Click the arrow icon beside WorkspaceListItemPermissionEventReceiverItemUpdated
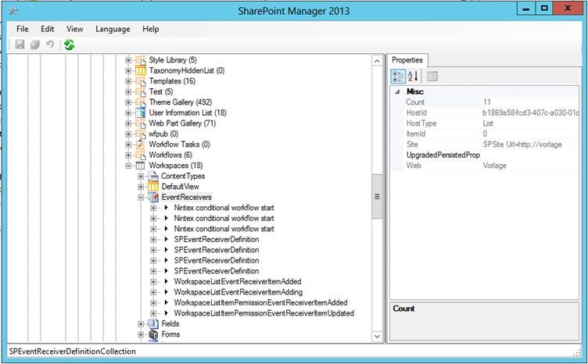Image resolution: width=588 pixels, height=364 pixels. pyautogui.click(x=166, y=313)
